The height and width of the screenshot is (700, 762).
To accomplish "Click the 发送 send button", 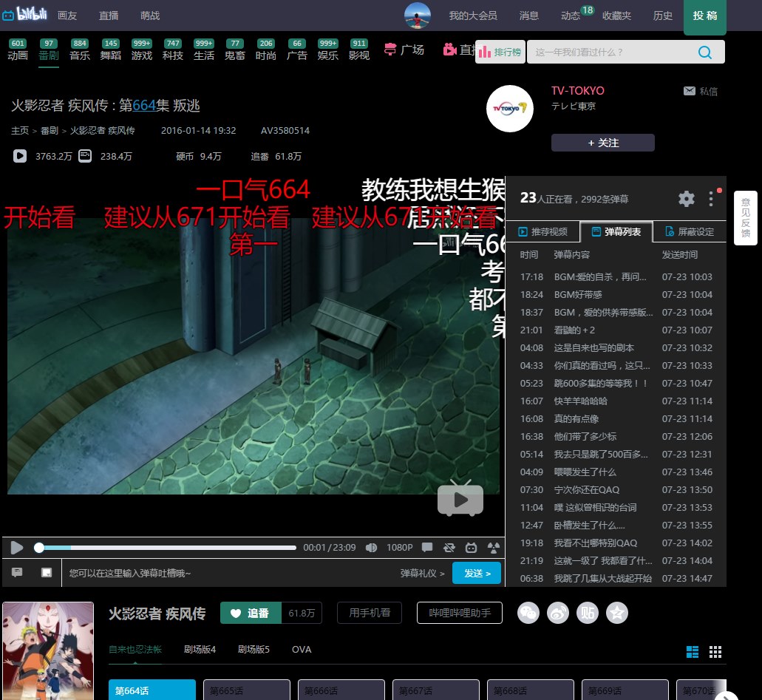I will click(476, 572).
